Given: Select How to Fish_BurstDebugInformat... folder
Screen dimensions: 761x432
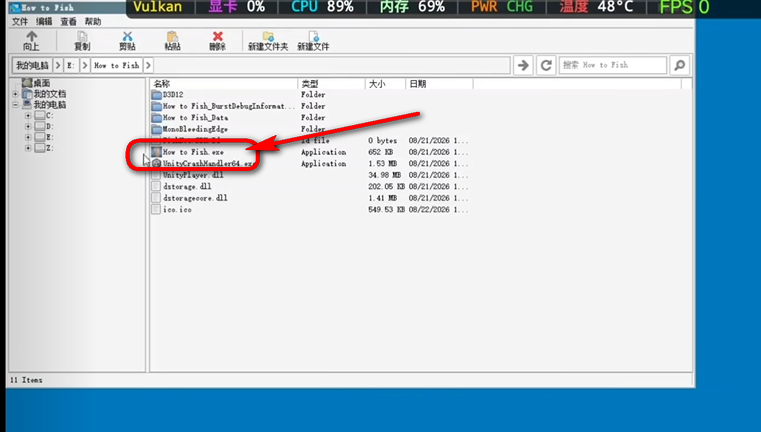Looking at the screenshot, I should [x=223, y=106].
